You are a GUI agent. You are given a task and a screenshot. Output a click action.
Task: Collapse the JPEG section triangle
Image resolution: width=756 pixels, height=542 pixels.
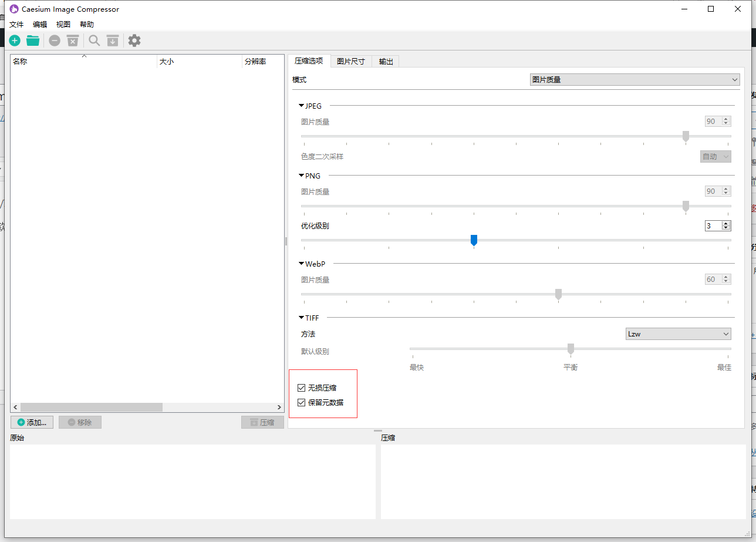[302, 106]
